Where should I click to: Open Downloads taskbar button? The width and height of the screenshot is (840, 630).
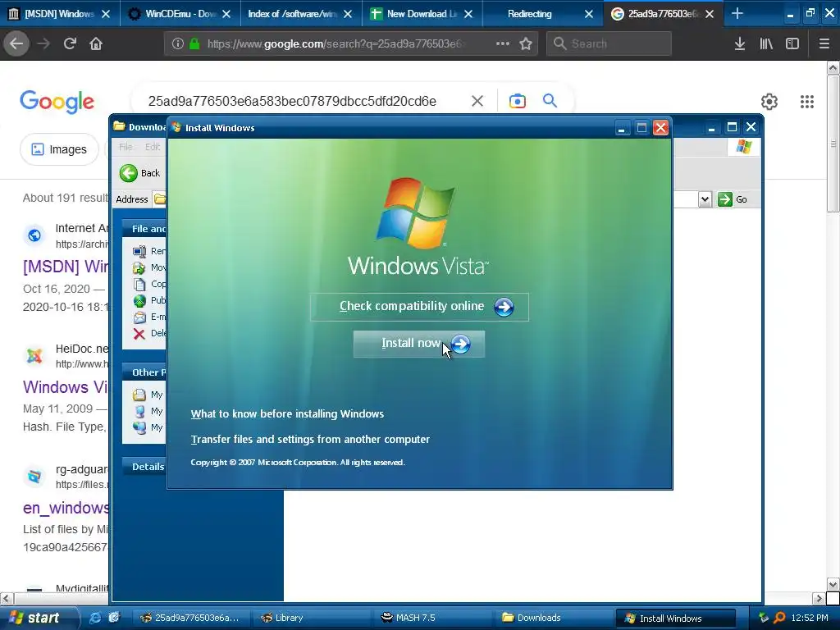(552, 618)
